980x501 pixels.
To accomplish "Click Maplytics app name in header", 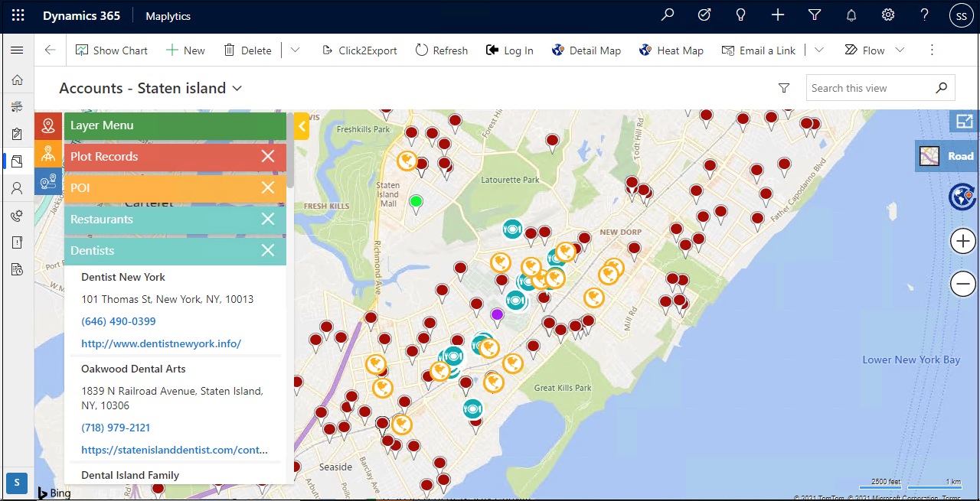I will click(x=168, y=16).
